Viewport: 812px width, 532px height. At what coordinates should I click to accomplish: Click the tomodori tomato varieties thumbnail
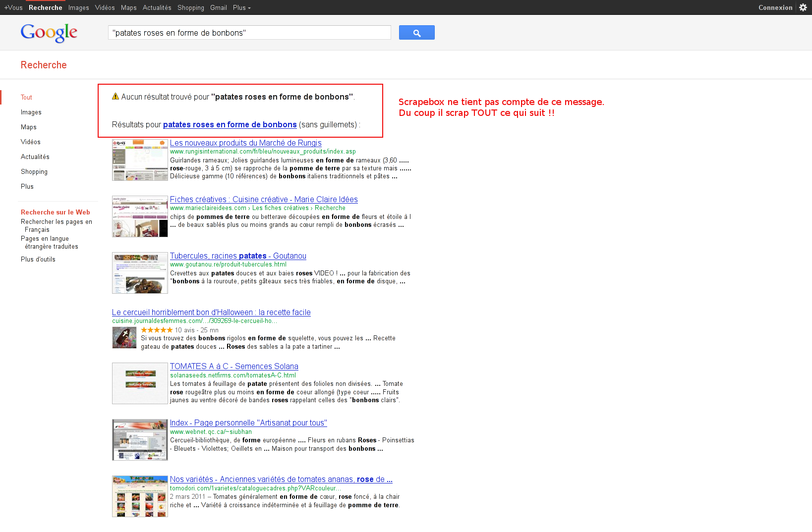tap(140, 496)
